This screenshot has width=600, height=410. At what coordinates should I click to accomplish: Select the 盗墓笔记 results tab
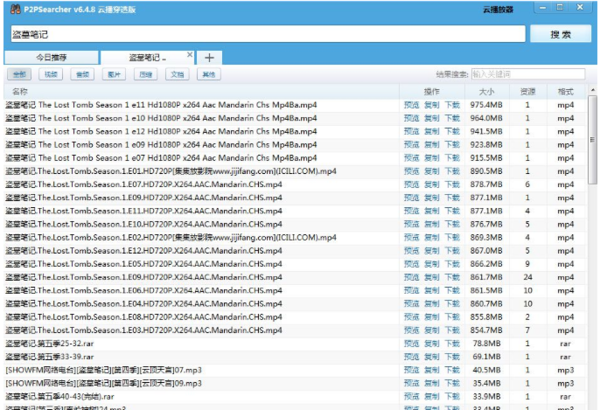[144, 58]
